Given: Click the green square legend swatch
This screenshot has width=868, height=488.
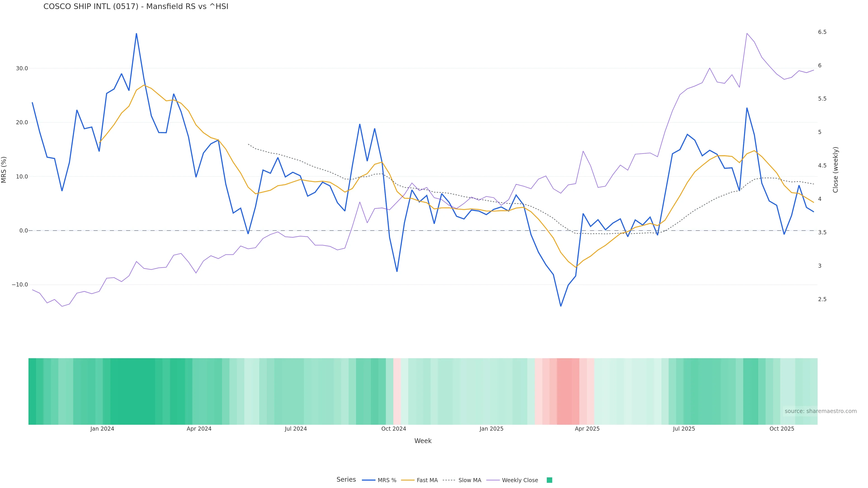Looking at the screenshot, I should tap(549, 480).
